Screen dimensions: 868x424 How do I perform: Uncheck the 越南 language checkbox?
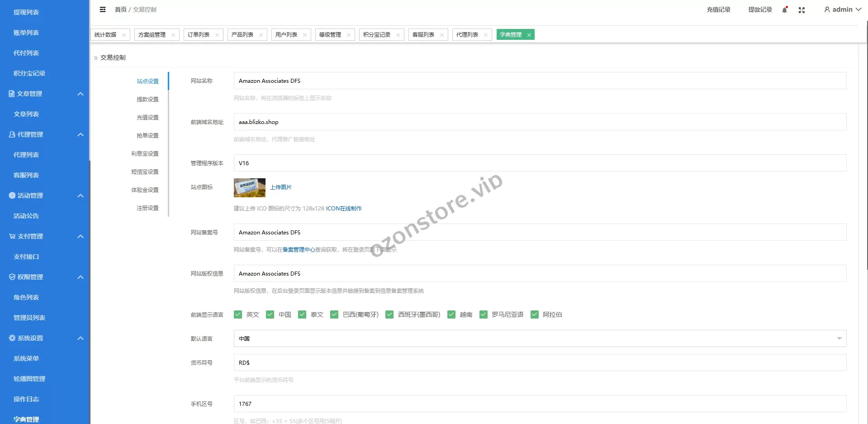451,314
